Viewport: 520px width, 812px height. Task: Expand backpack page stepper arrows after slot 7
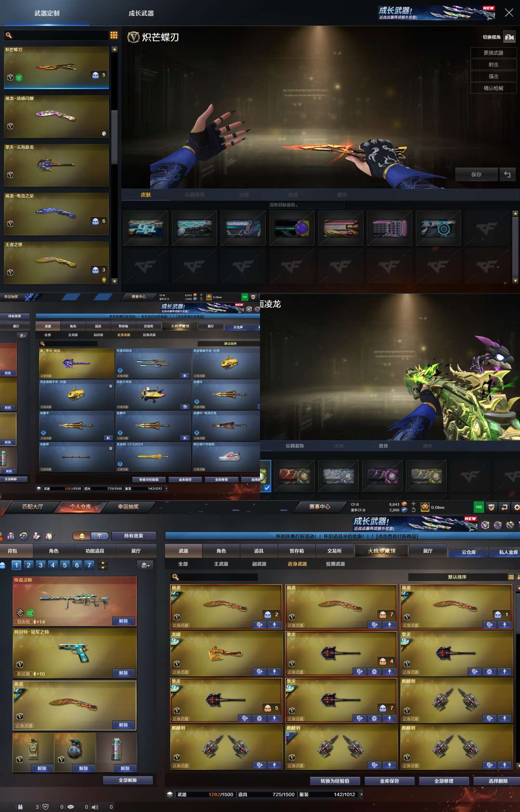coord(103,565)
